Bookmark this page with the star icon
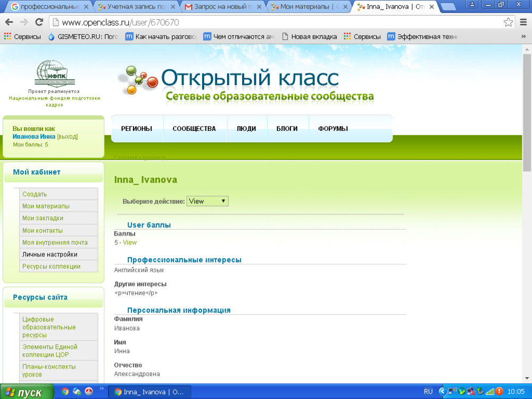This screenshot has height=399, width=532. (508, 22)
